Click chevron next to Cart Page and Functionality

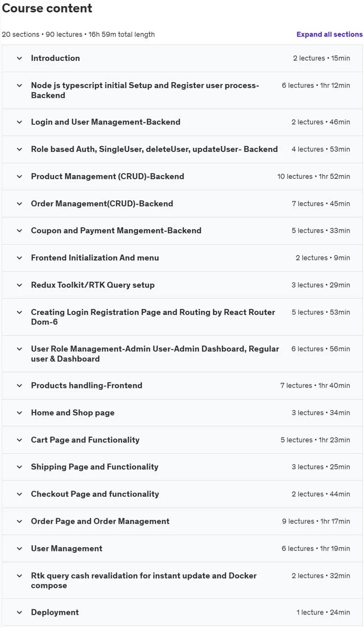[19, 440]
